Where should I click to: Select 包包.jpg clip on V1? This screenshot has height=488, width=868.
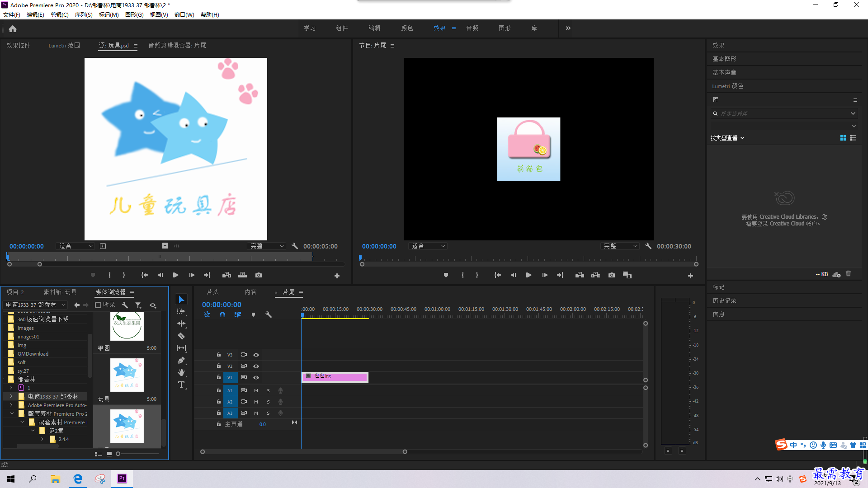(335, 377)
